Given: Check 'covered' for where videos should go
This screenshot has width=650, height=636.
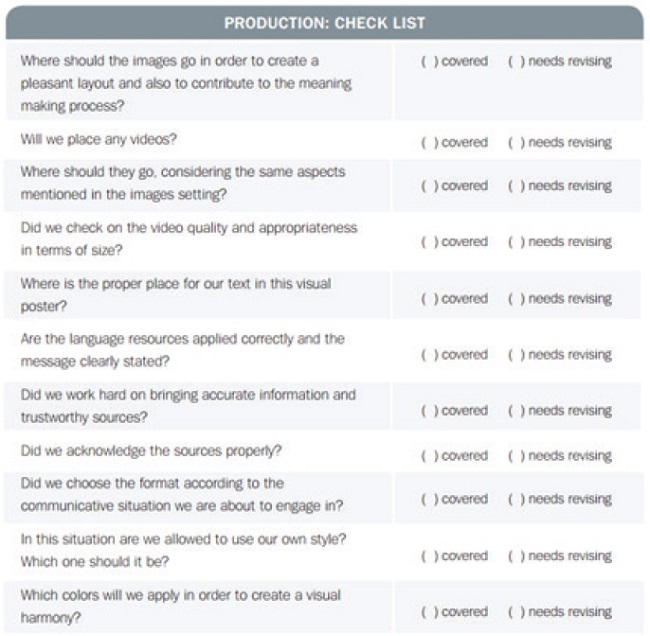Looking at the screenshot, I should tap(426, 186).
